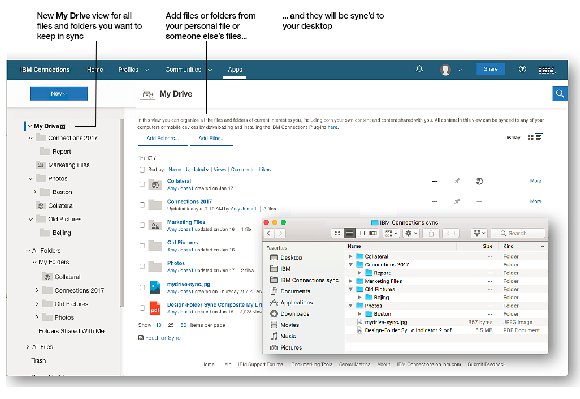Image resolution: width=580 pixels, height=399 pixels.
Task: Open Downloads in Finder sidebar
Action: click(290, 314)
